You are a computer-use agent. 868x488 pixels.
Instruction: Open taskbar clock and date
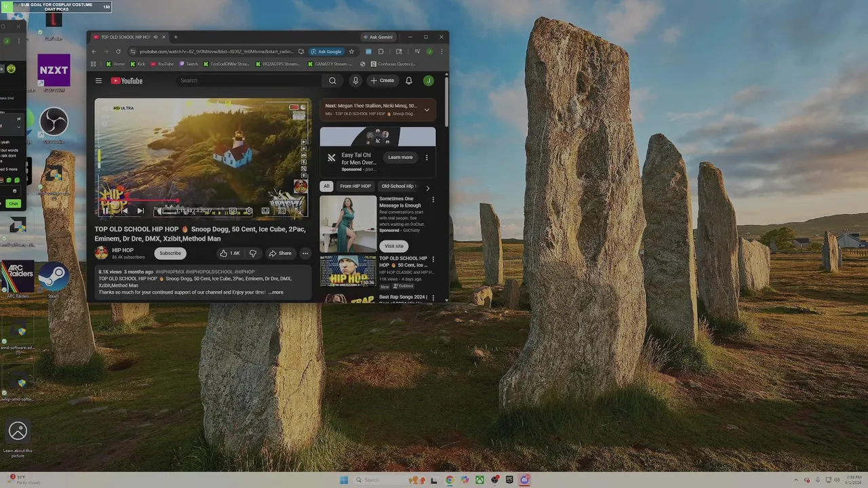point(854,480)
